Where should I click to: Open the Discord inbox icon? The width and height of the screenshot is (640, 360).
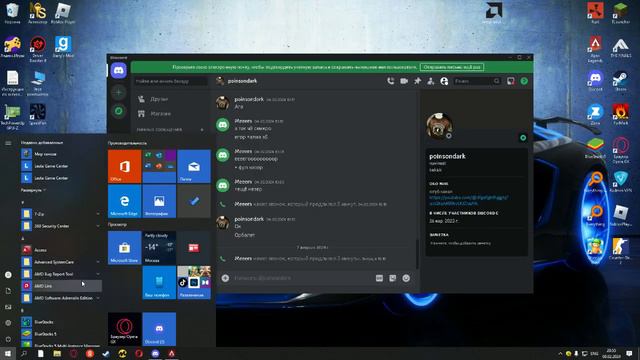(511, 81)
